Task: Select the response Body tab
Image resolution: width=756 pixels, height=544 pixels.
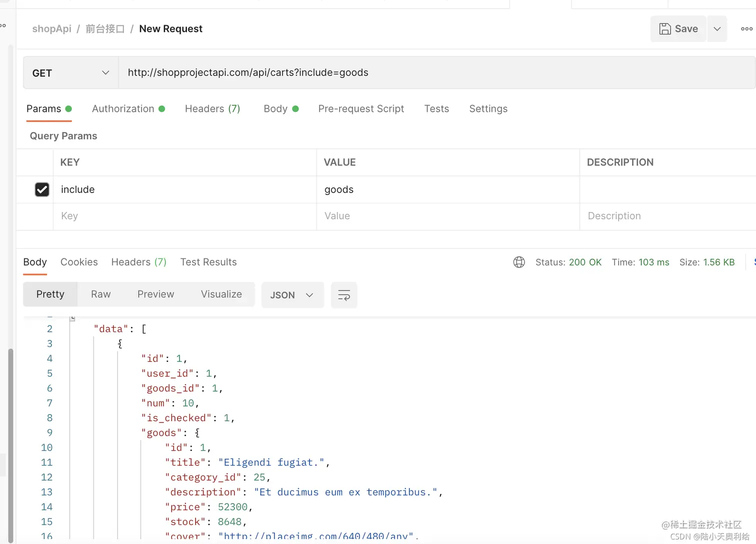Action: [x=35, y=262]
